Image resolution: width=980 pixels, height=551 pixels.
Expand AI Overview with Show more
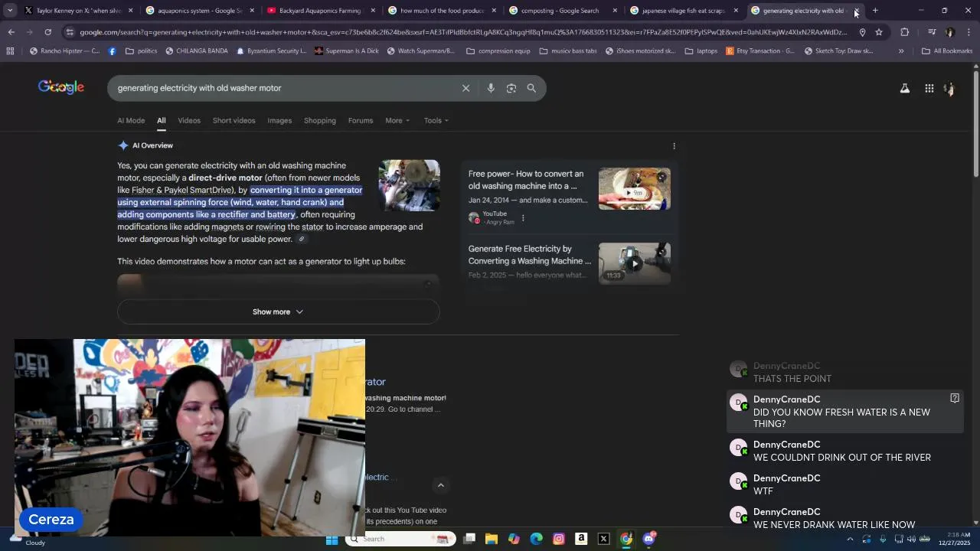click(278, 311)
